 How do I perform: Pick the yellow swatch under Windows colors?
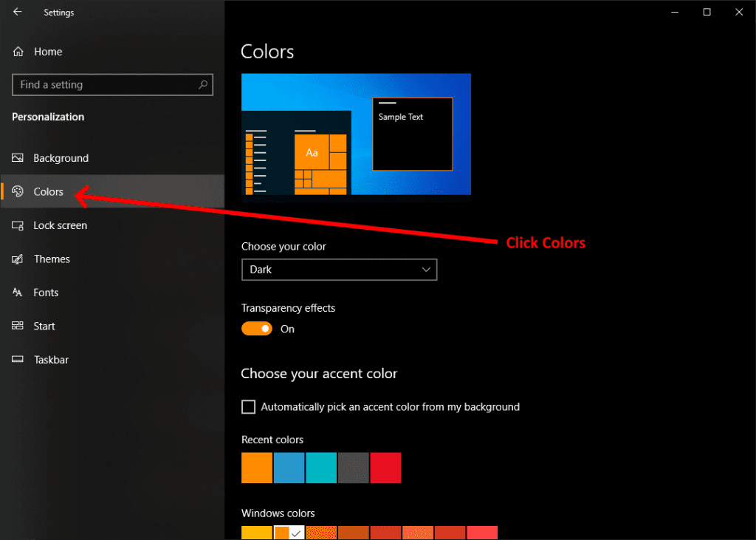click(256, 533)
